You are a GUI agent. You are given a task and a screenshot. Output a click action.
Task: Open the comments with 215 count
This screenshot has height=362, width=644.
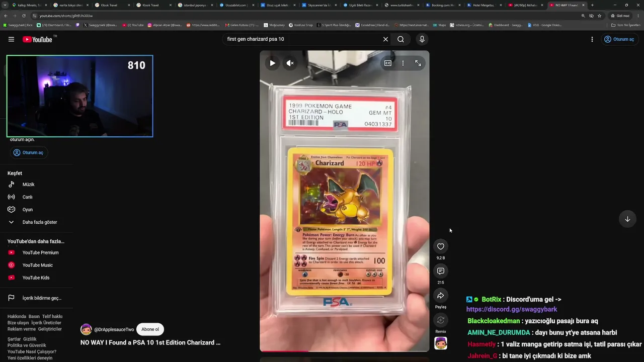[x=441, y=271]
